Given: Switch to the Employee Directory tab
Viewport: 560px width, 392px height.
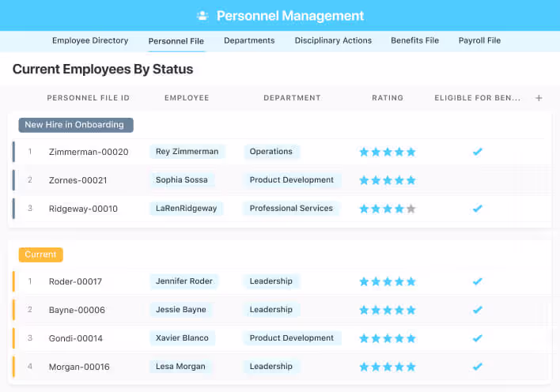Looking at the screenshot, I should pos(89,41).
